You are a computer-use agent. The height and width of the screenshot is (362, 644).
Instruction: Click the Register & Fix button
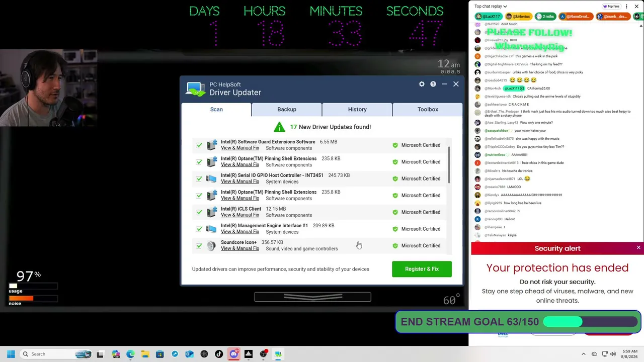[422, 269]
